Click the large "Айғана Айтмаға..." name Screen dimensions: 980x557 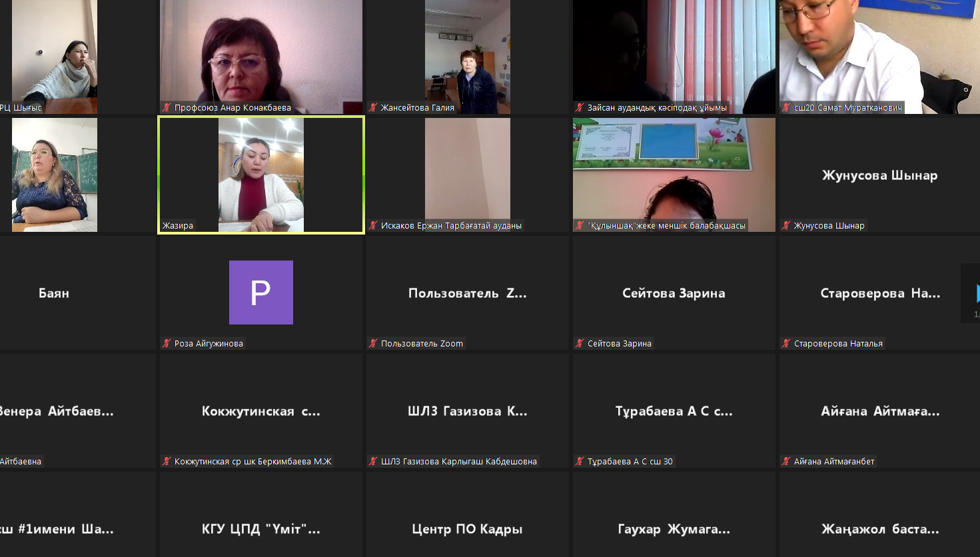coord(880,411)
